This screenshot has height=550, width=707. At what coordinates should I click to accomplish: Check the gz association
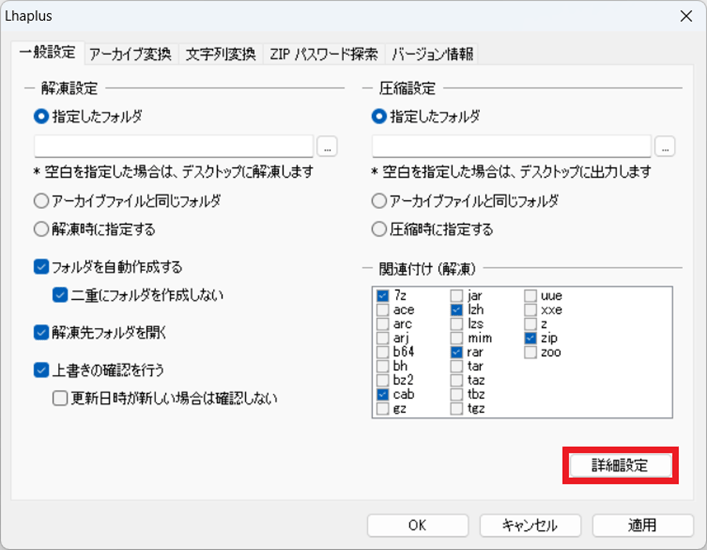click(383, 408)
